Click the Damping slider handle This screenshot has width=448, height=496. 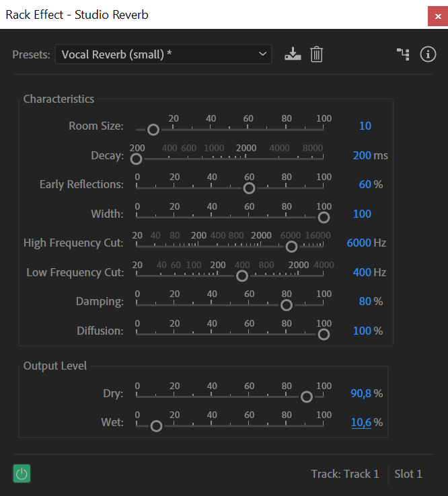click(x=286, y=305)
